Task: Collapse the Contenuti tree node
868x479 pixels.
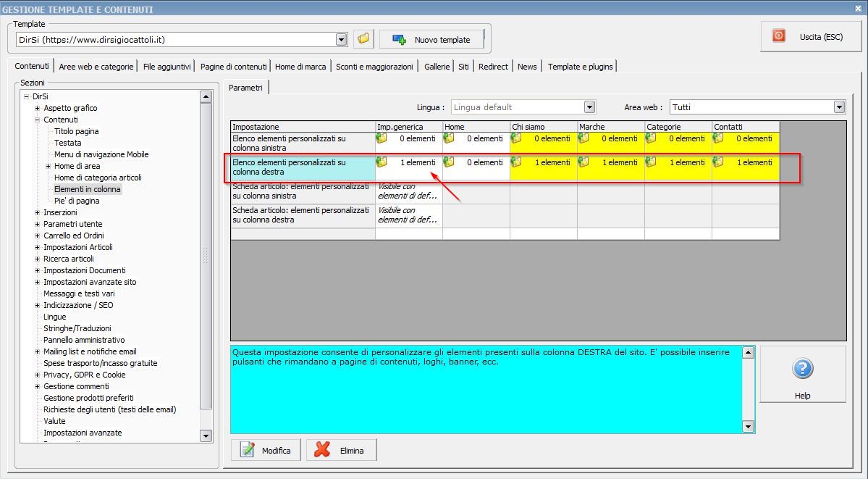Action: (x=37, y=120)
